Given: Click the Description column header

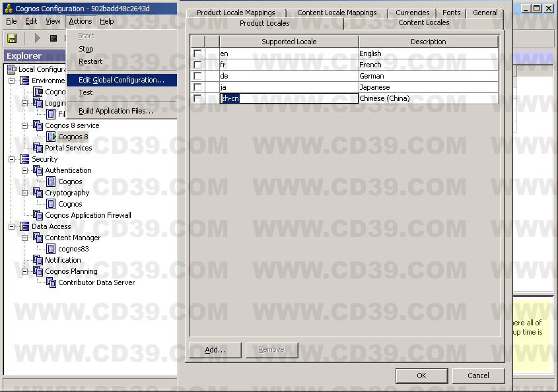Looking at the screenshot, I should tap(428, 42).
